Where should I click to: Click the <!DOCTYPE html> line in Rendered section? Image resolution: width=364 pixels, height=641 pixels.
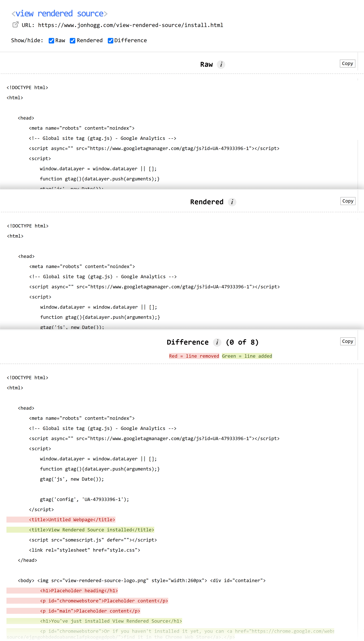tap(28, 226)
